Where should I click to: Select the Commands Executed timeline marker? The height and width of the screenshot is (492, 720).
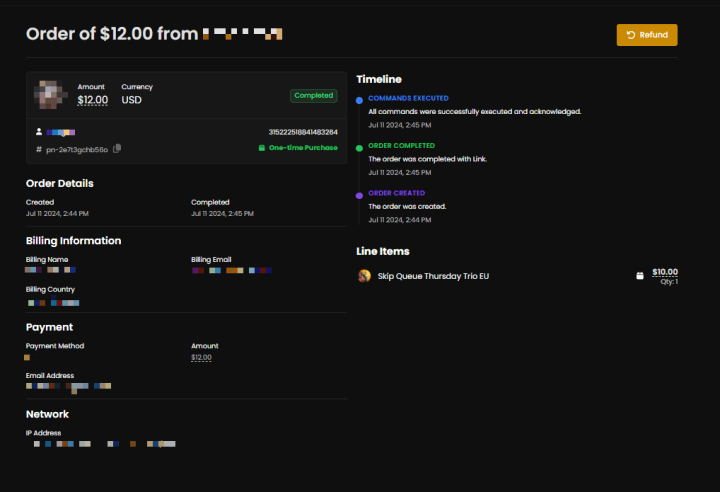(359, 101)
